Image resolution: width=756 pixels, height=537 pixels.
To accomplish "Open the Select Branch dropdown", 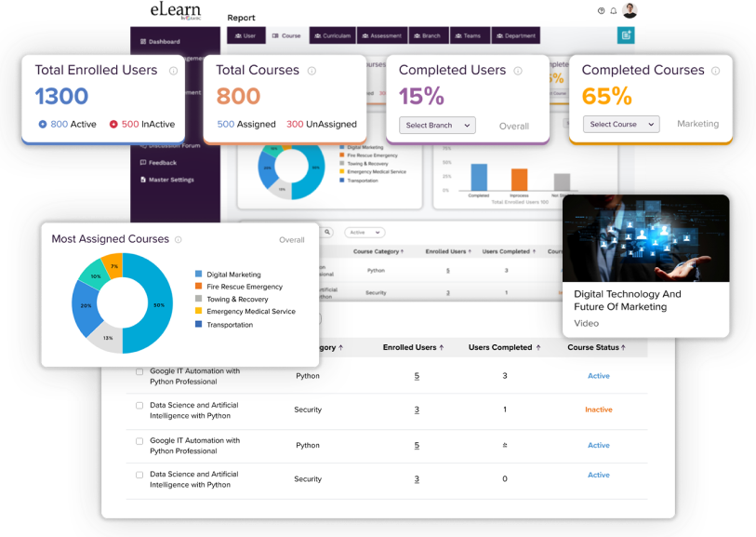I will [436, 125].
